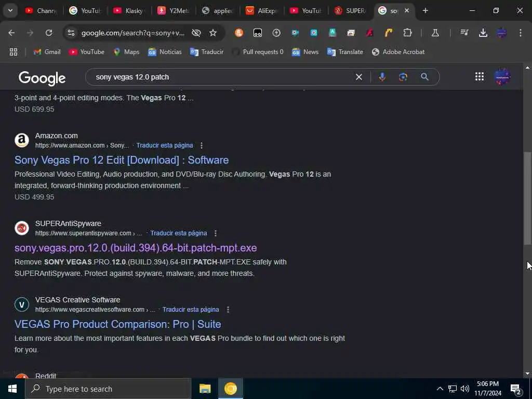Translate the Amazon result page

click(165, 145)
